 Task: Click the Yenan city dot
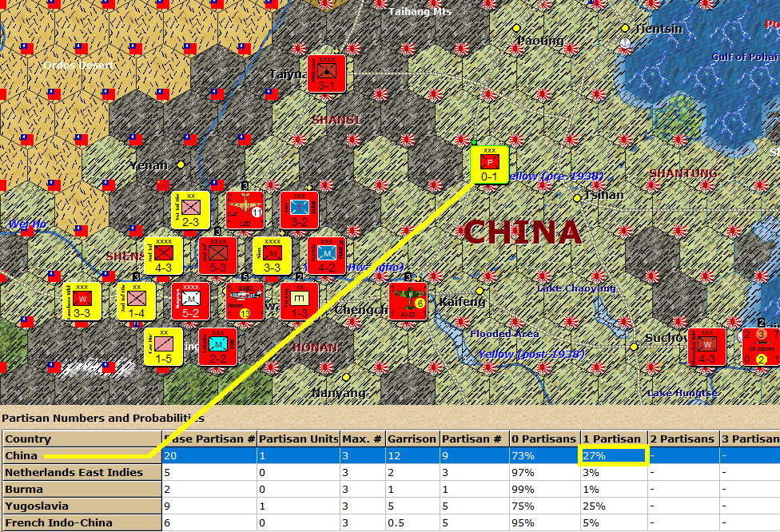click(181, 164)
